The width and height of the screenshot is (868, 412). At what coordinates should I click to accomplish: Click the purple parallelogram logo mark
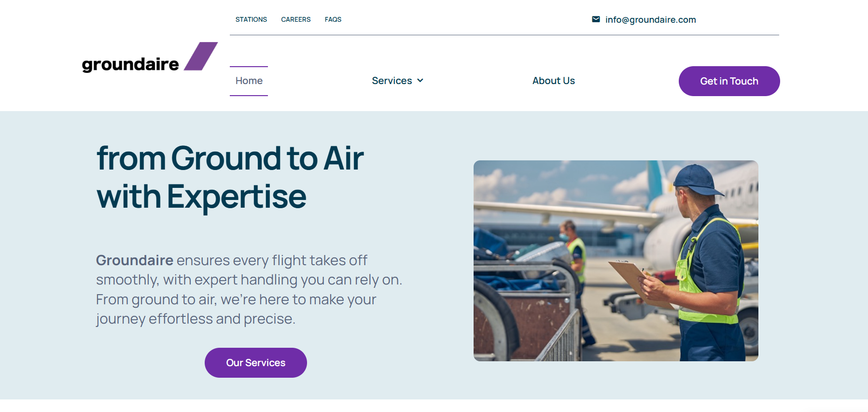[x=201, y=56]
